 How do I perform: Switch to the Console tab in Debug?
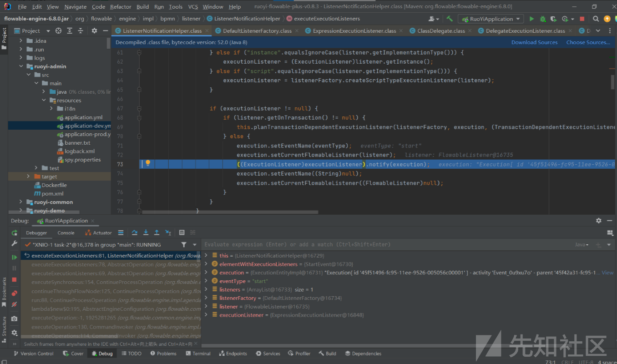click(66, 233)
